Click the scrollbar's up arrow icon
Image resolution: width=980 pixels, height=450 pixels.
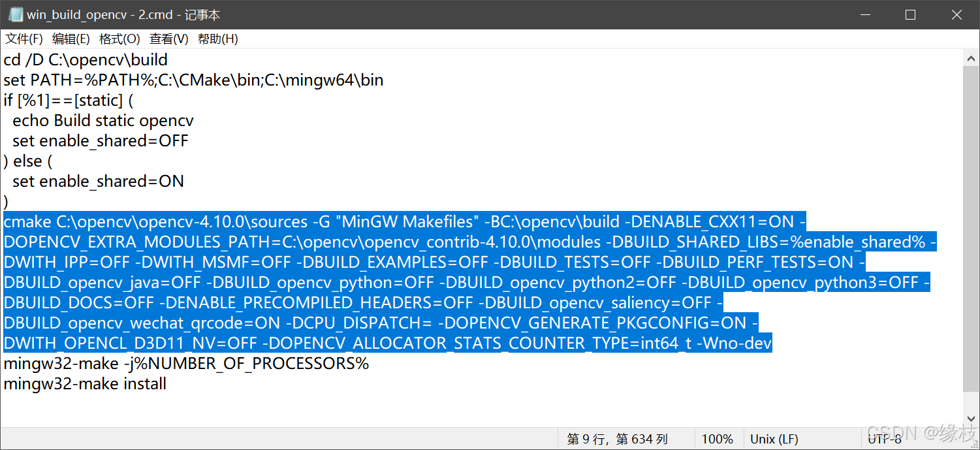click(970, 57)
